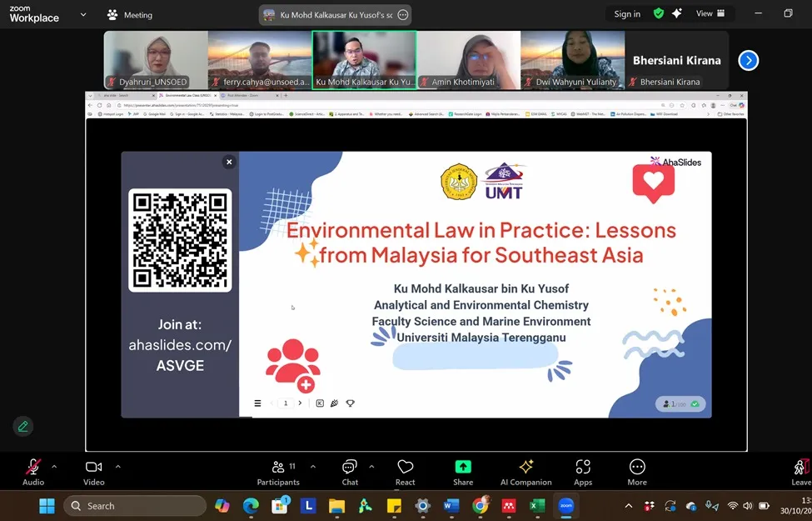
Task: Start camera with Video button
Action: pyautogui.click(x=93, y=471)
